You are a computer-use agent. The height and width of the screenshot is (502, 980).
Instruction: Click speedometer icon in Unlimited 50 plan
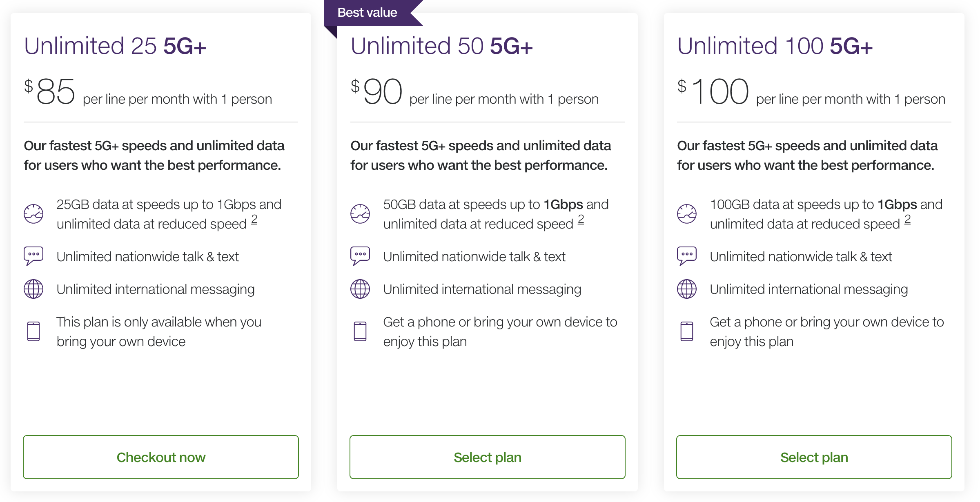click(x=360, y=214)
